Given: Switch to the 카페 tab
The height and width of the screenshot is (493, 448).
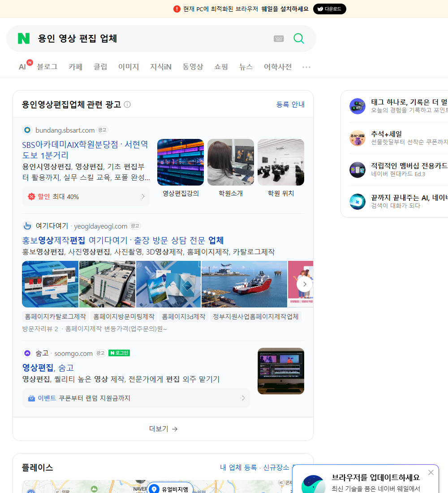Looking at the screenshot, I should pos(75,67).
